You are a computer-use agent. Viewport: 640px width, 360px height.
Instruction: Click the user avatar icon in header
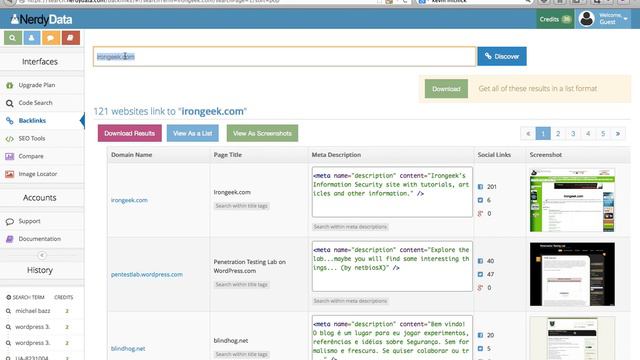coord(587,19)
